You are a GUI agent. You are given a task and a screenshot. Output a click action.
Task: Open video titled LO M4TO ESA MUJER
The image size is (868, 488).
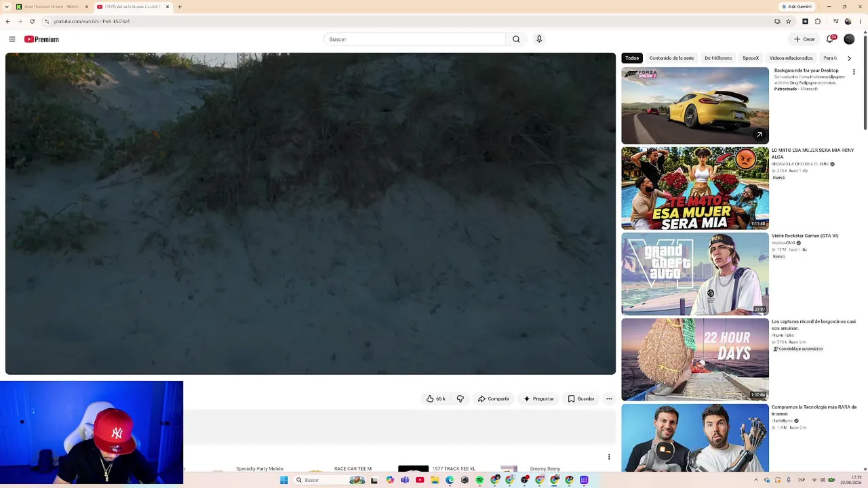[x=812, y=153]
